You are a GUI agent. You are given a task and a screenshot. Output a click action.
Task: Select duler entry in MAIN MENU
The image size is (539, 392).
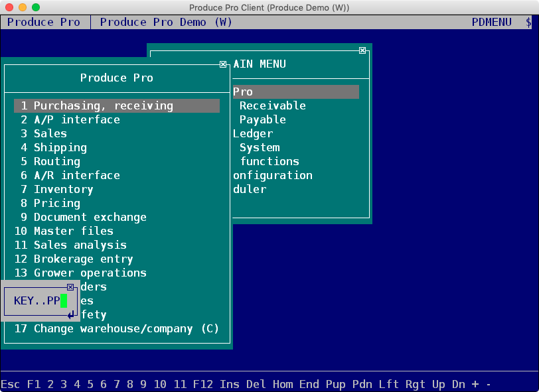[x=250, y=189]
